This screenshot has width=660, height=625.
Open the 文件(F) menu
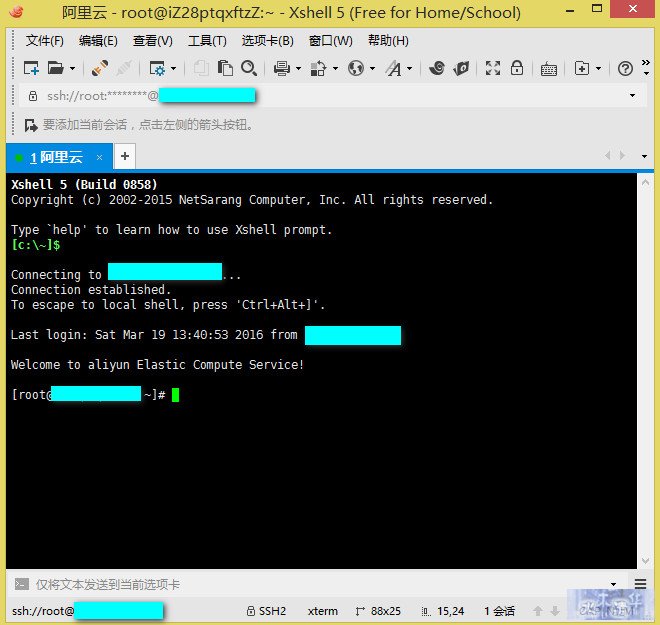pos(45,41)
